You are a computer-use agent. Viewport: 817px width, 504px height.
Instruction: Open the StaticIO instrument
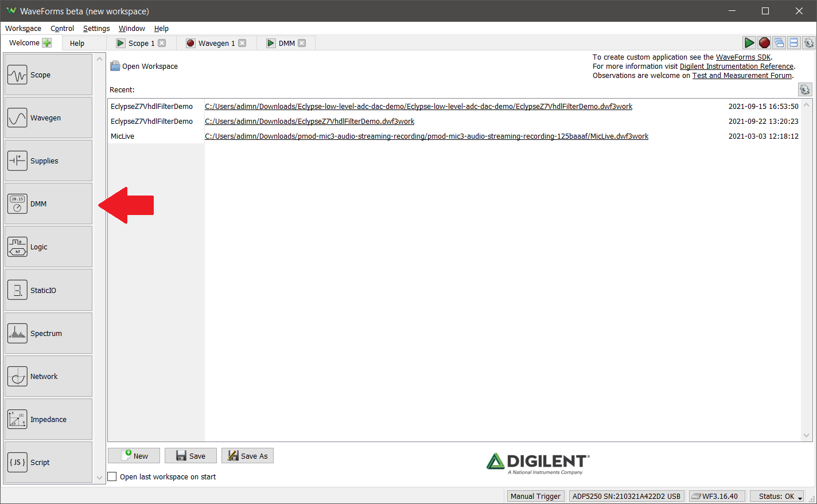tap(48, 290)
